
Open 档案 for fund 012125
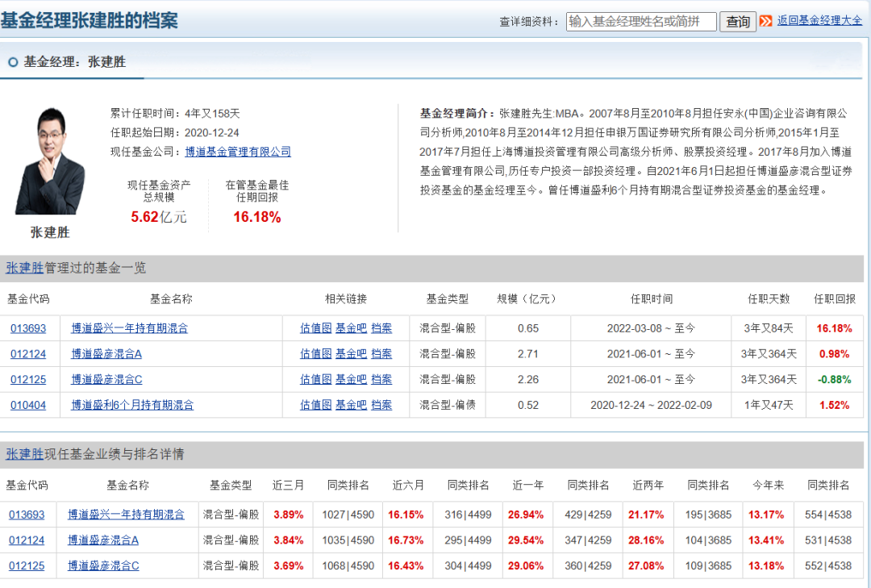coord(381,380)
